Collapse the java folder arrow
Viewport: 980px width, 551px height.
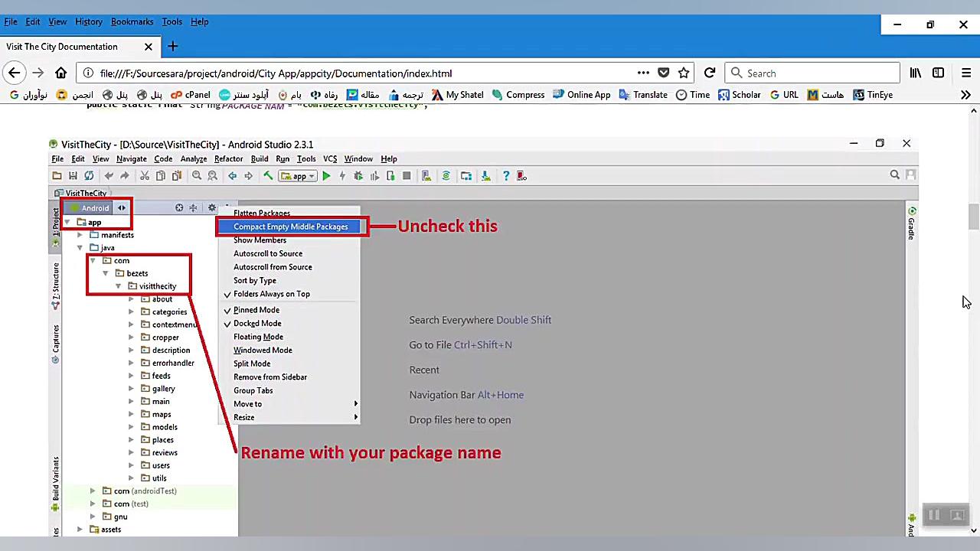(80, 248)
